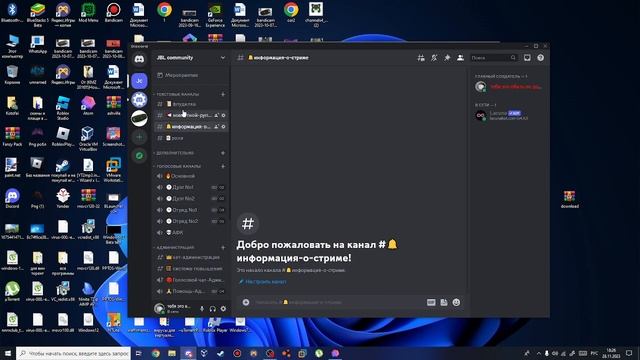Open the JBL speaker picture server
This screenshot has width=640, height=360.
[139, 118]
